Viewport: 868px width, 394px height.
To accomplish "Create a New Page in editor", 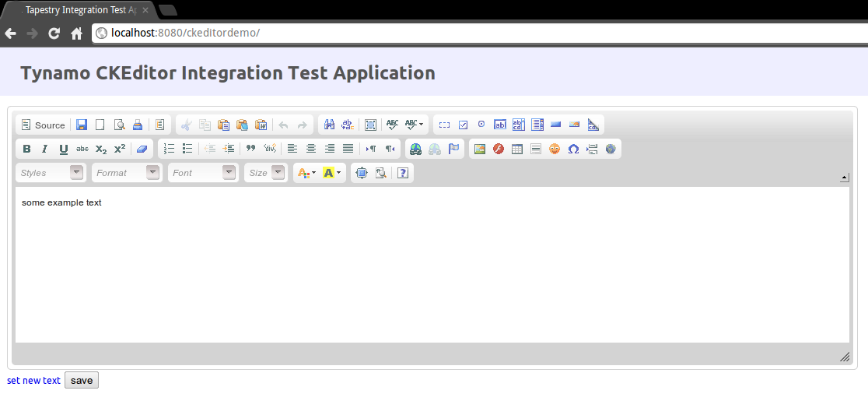I will pyautogui.click(x=100, y=125).
